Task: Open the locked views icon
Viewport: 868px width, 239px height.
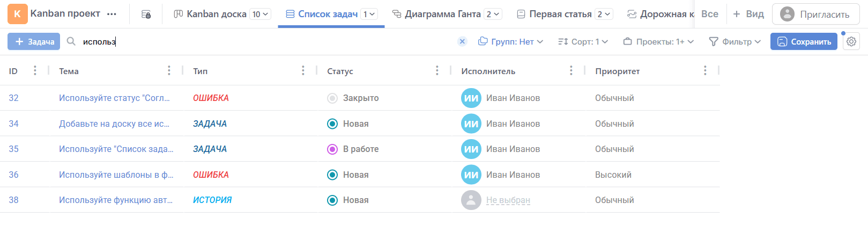Action: pos(146,15)
